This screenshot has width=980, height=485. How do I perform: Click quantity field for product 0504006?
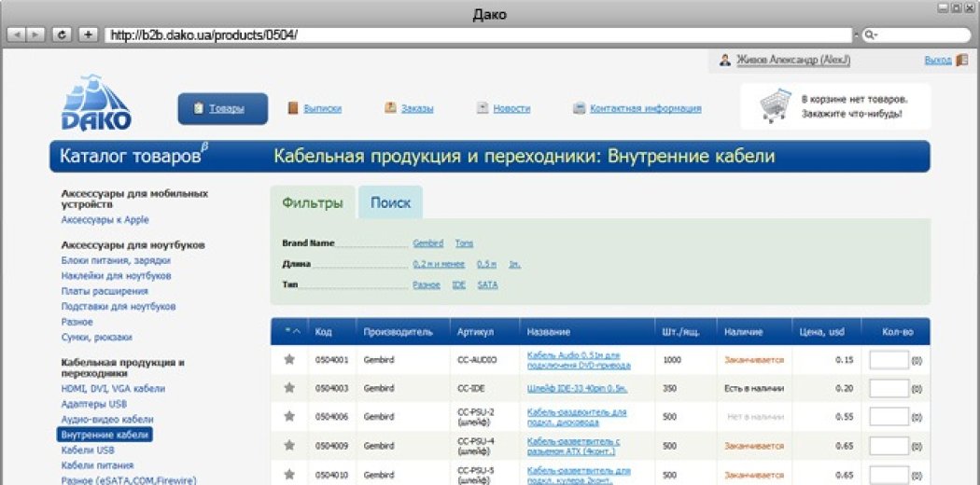coord(889,417)
